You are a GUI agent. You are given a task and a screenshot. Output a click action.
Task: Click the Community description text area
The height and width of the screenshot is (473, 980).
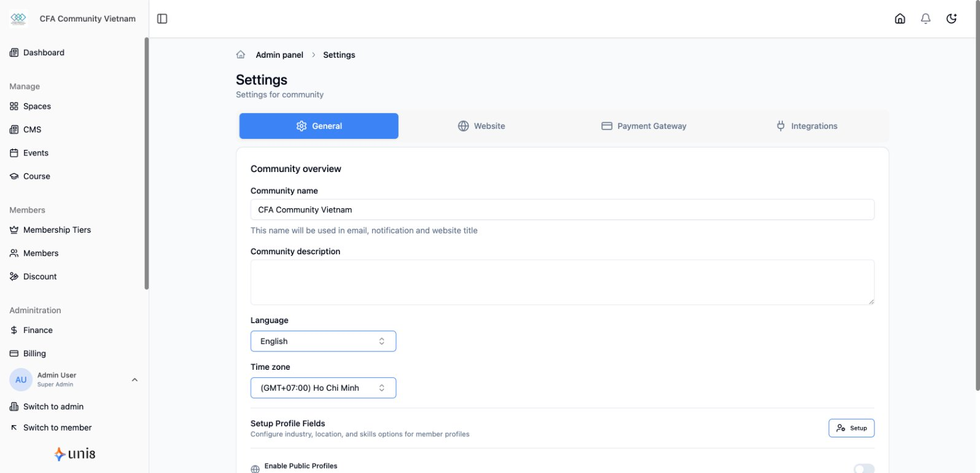pyautogui.click(x=562, y=283)
